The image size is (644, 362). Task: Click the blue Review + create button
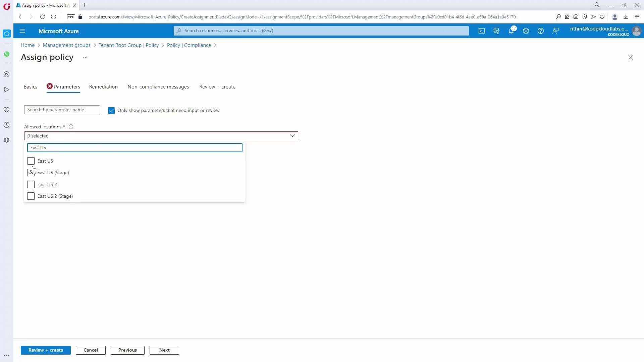tap(46, 350)
